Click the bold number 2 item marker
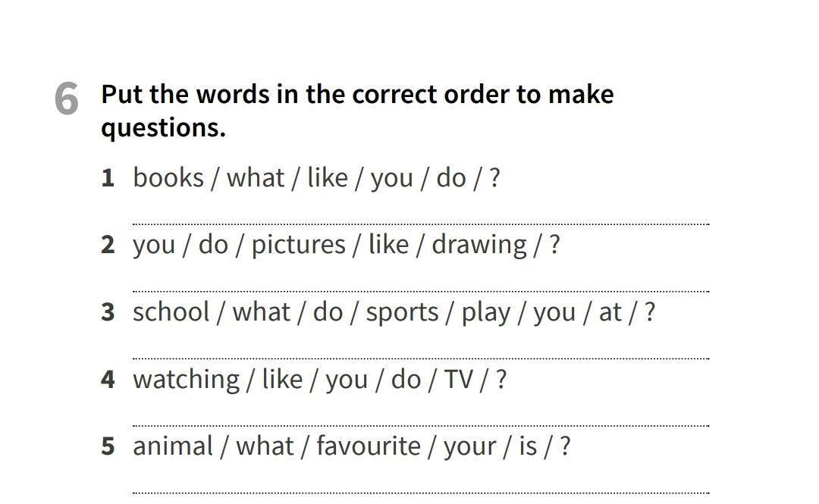The image size is (819, 504). 108,245
